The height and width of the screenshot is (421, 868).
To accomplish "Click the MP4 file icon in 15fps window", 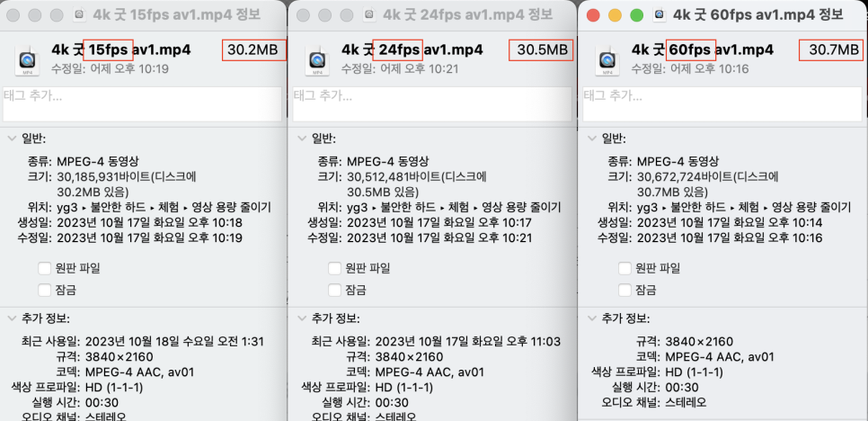I will (x=27, y=59).
